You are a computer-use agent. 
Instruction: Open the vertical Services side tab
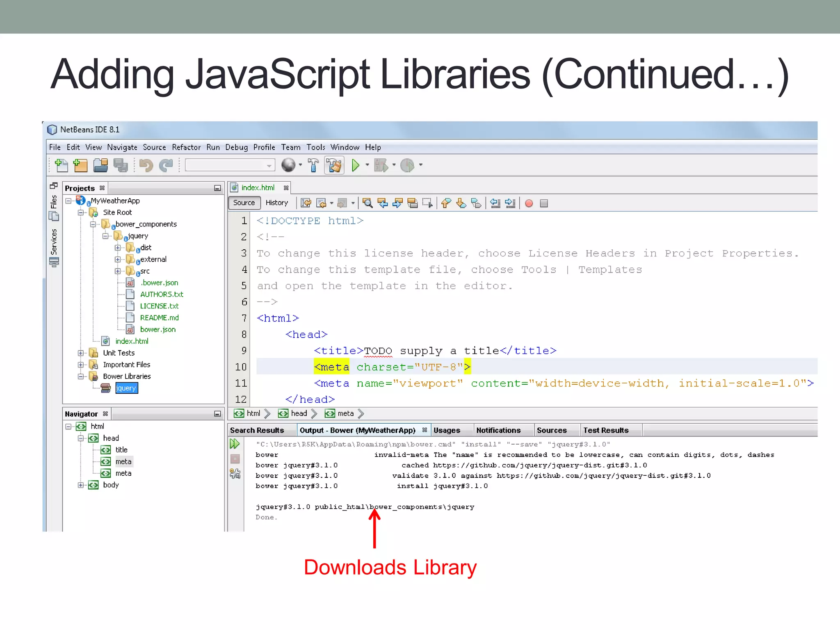point(54,247)
